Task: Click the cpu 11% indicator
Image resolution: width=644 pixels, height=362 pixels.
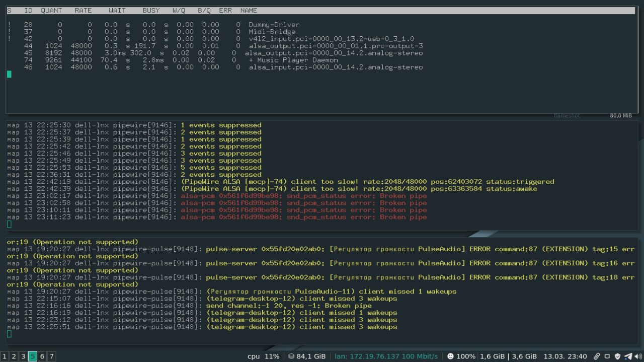Action: click(x=263, y=356)
